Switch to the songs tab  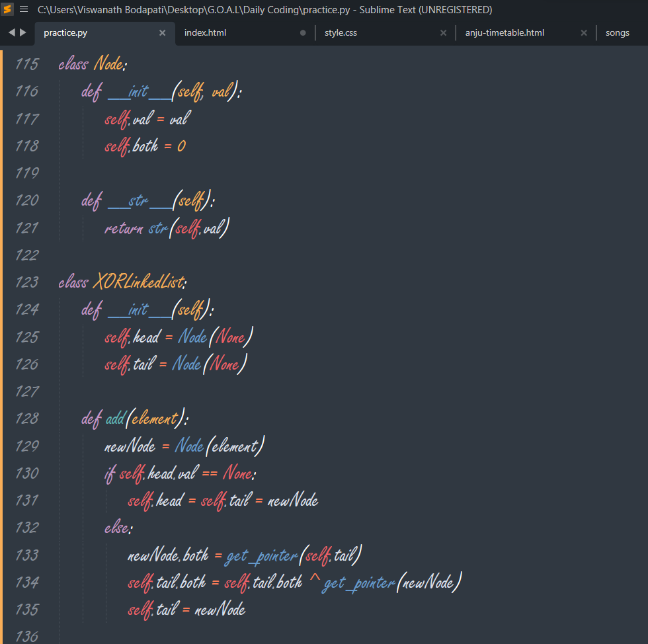[x=618, y=32]
